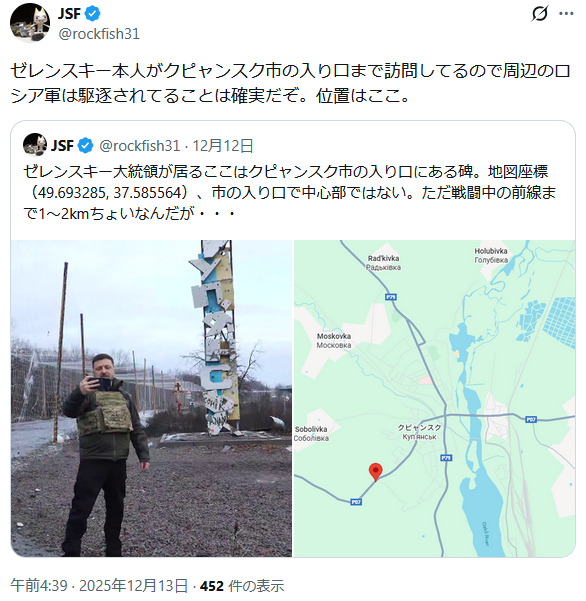Open the quoted tweet text with coordinates

[x=290, y=192]
